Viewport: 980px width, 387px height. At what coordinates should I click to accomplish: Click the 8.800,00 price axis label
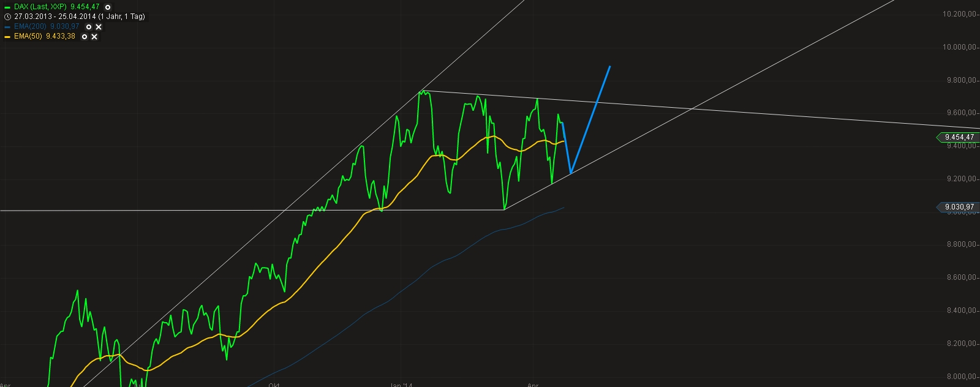[x=960, y=244]
